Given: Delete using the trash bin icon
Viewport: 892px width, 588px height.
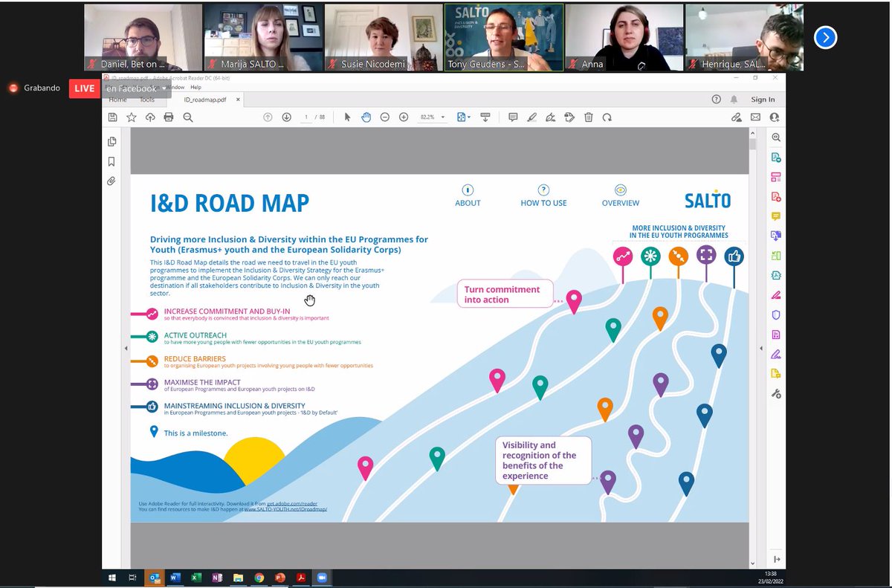Looking at the screenshot, I should (588, 117).
